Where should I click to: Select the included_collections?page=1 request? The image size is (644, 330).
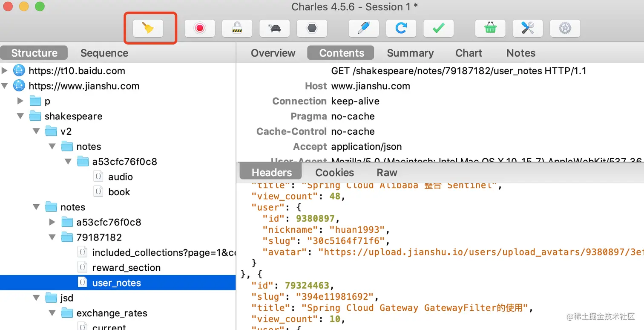[x=118, y=252]
